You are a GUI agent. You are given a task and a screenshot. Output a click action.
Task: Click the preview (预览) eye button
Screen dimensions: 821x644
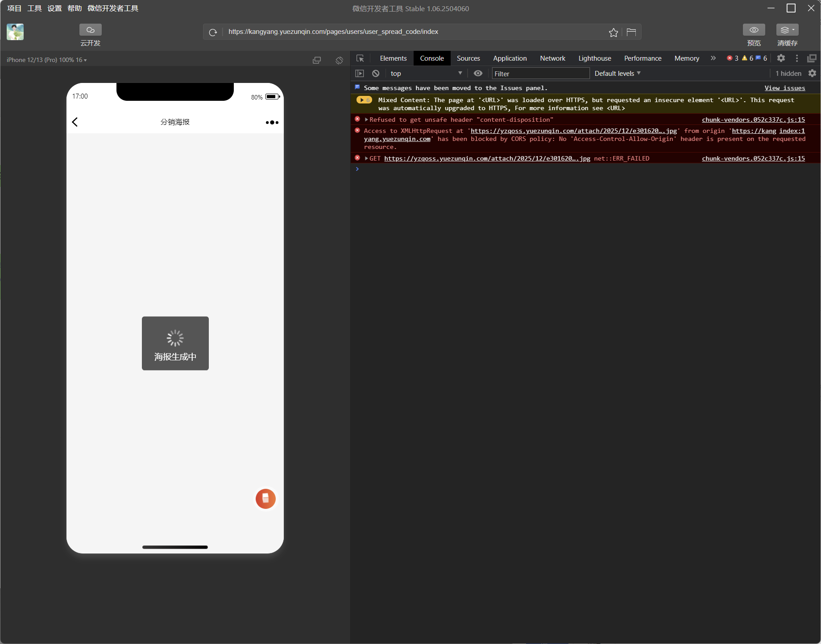(754, 30)
